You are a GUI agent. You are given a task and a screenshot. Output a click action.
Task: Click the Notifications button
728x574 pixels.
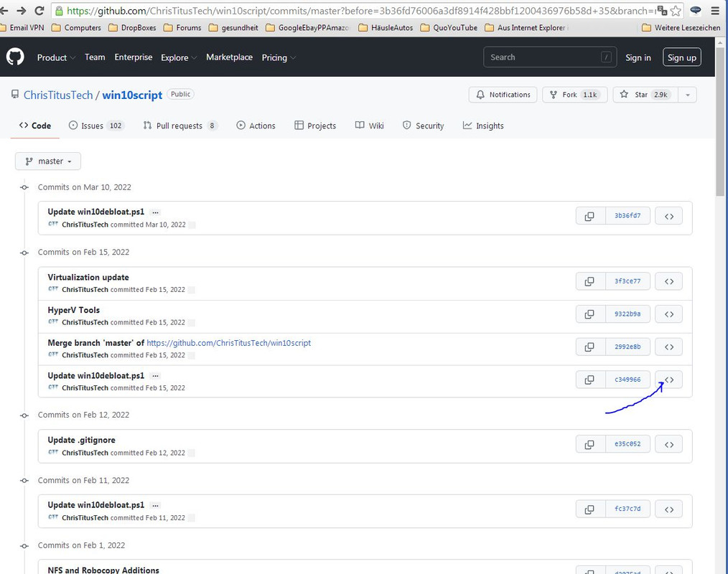tap(503, 95)
